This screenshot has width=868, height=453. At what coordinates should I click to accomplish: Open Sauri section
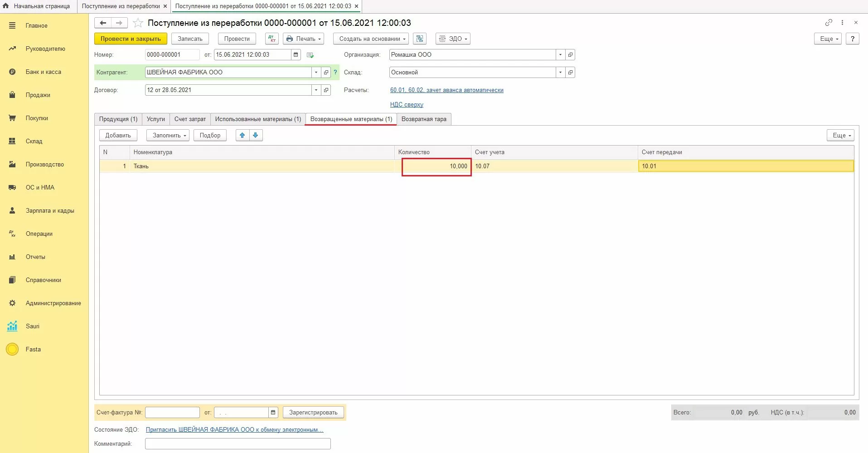(32, 326)
